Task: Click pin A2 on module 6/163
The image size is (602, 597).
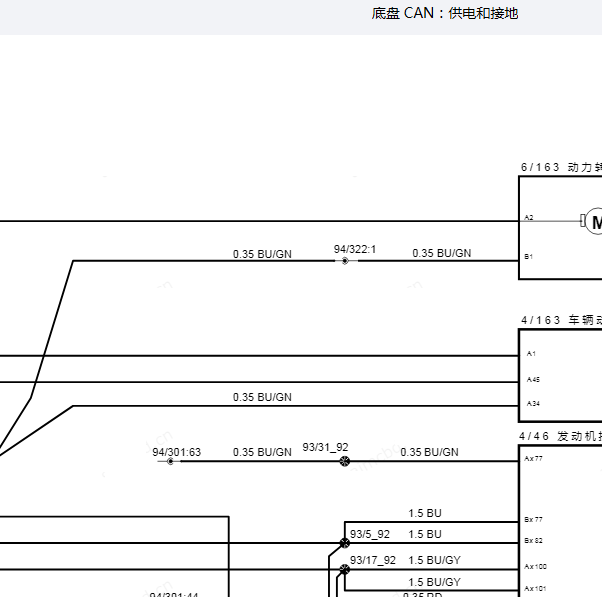Action: coord(529,217)
